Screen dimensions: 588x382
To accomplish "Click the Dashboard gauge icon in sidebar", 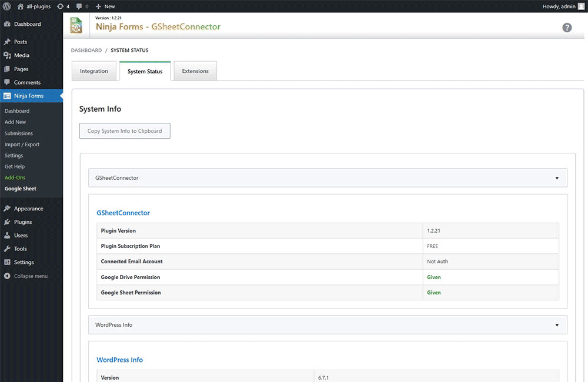I will [x=7, y=24].
